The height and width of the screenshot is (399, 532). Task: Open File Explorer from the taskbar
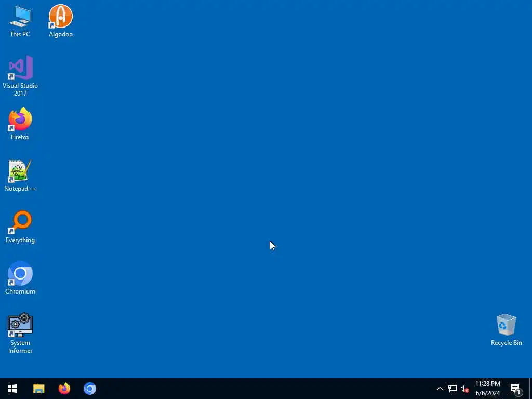coord(38,389)
